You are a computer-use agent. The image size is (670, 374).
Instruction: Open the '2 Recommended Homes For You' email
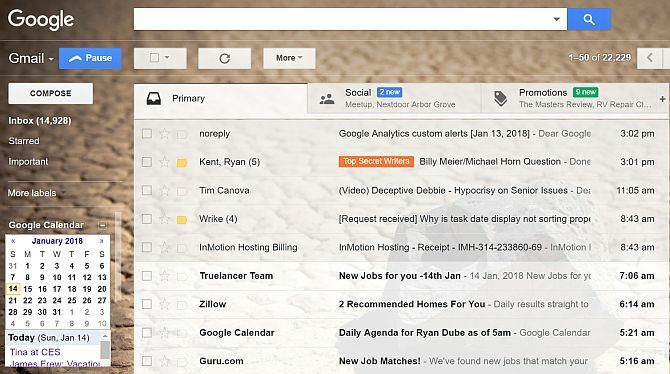[412, 304]
